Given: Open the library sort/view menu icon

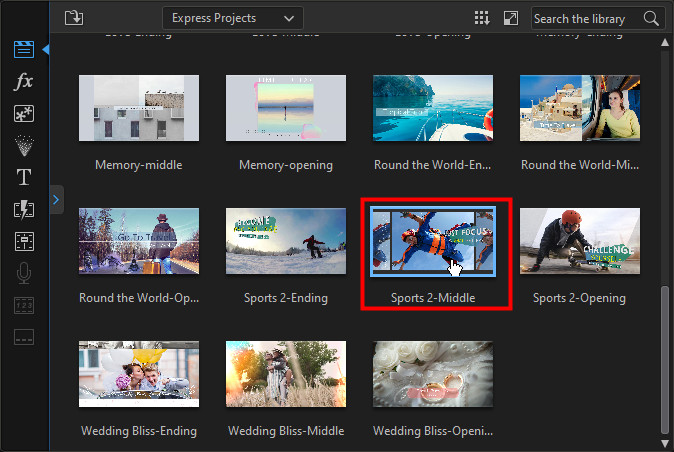Looking at the screenshot, I should tap(481, 18).
